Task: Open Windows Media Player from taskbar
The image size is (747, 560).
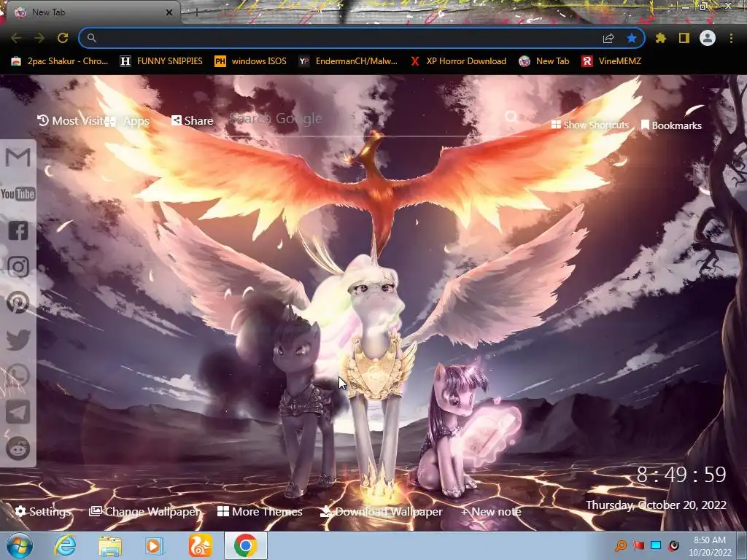Action: click(155, 546)
